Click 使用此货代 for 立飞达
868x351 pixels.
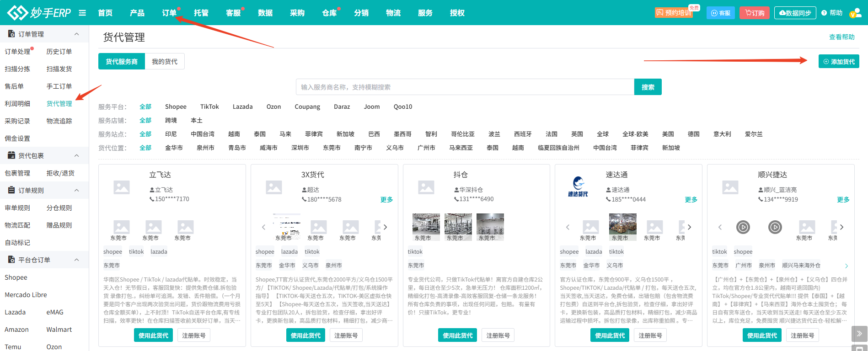coord(154,335)
